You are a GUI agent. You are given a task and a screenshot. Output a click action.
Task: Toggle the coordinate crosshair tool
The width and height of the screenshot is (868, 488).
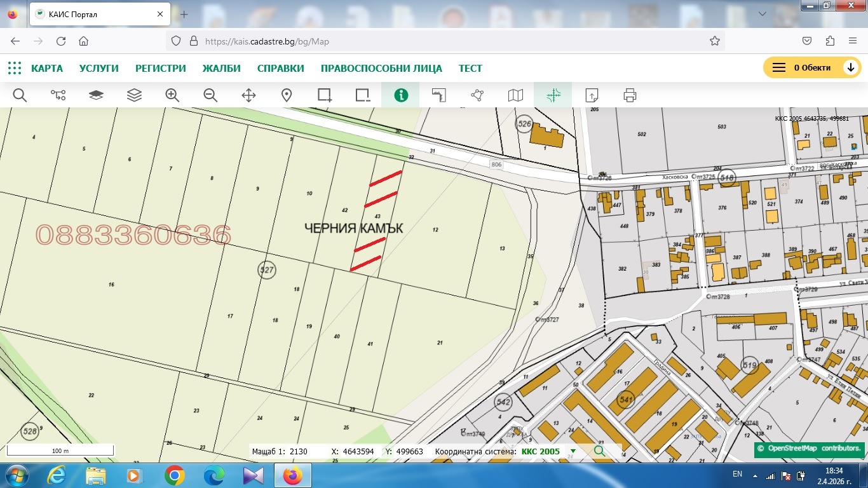[x=552, y=95]
